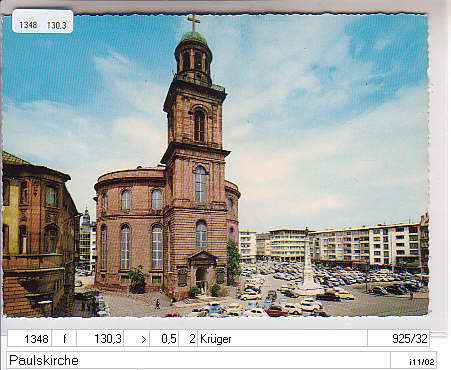Click the white 1348 130.3 label sticker
Screen dimensions: 451x370
click(43, 21)
